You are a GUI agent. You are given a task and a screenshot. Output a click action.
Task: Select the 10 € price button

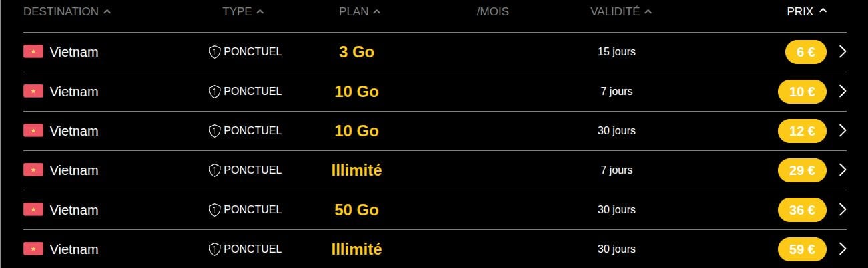(x=802, y=92)
